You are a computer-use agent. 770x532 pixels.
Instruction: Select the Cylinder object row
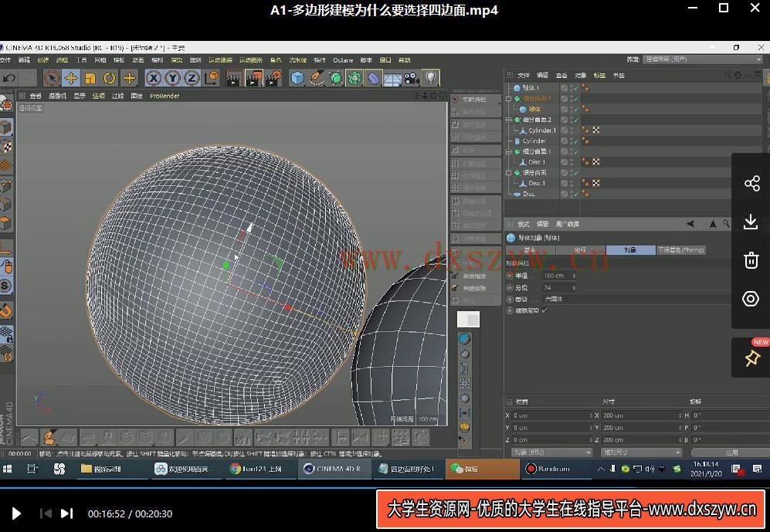pos(534,141)
